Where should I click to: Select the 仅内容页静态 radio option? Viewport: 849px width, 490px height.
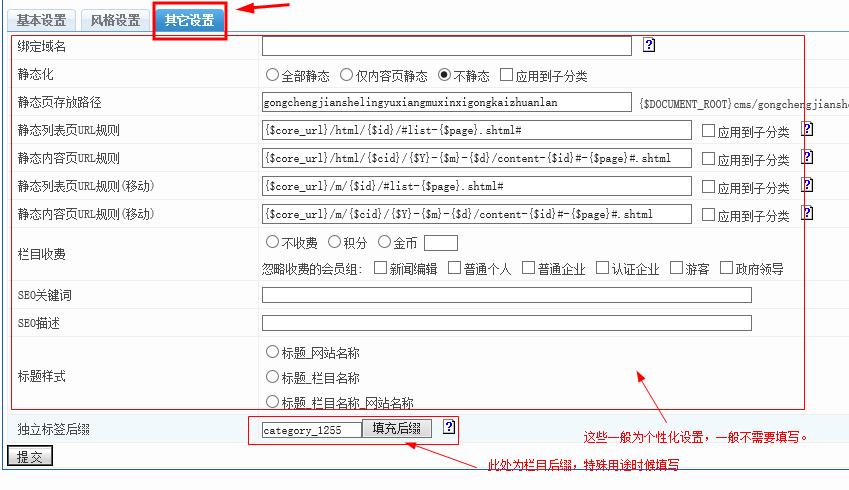coord(347,75)
